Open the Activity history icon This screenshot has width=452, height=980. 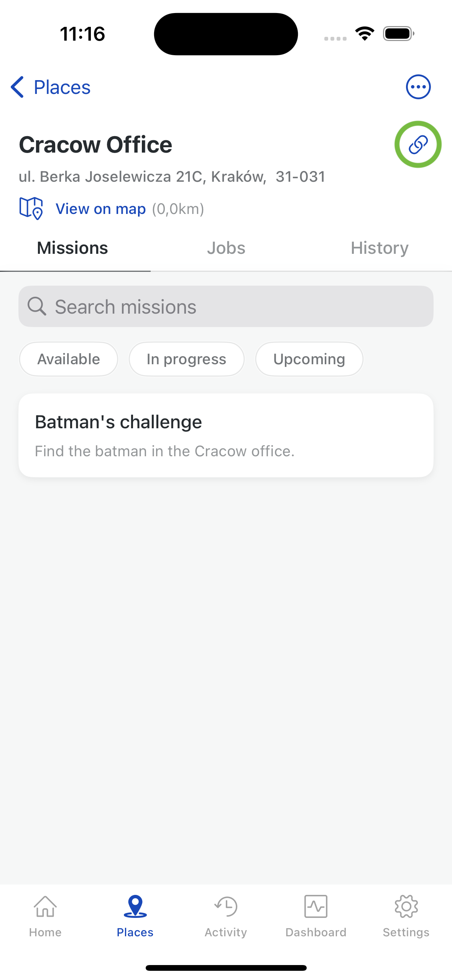(x=226, y=907)
